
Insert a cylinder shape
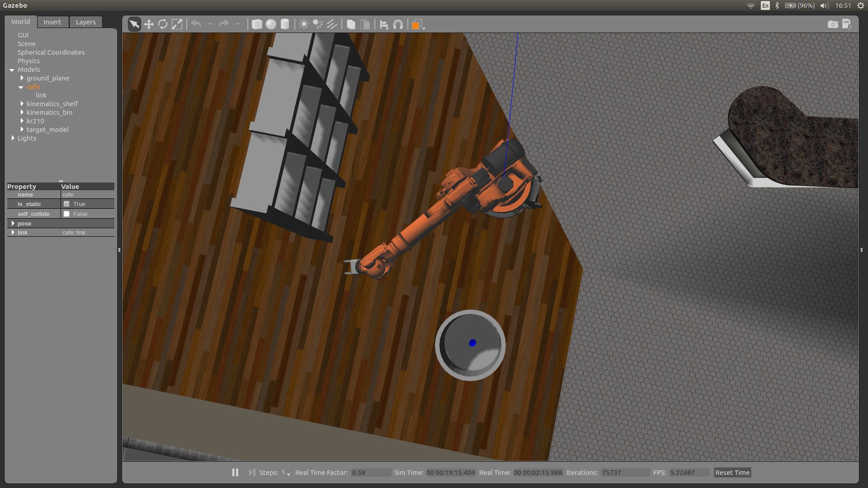click(x=285, y=24)
